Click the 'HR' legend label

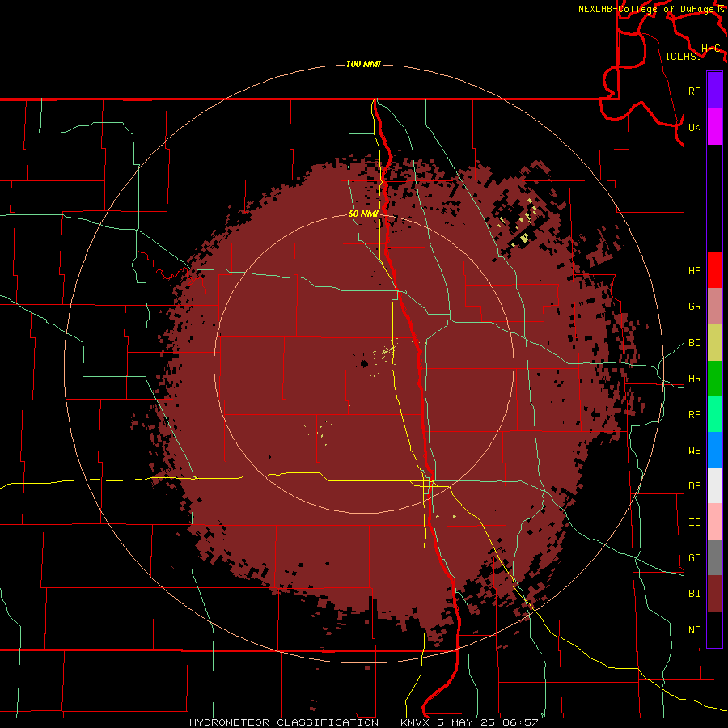[x=694, y=379]
